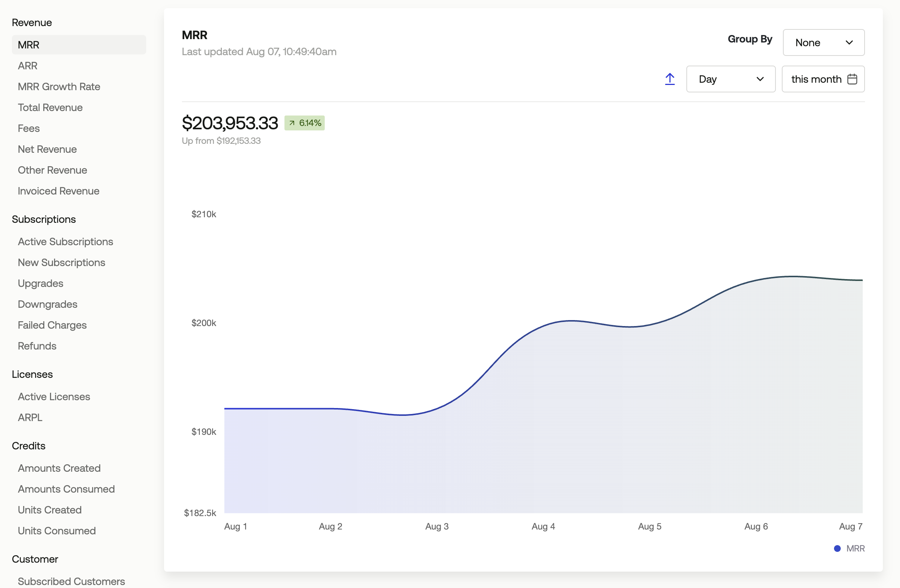Click the export upload arrow icon
This screenshot has height=588, width=900.
pos(670,79)
